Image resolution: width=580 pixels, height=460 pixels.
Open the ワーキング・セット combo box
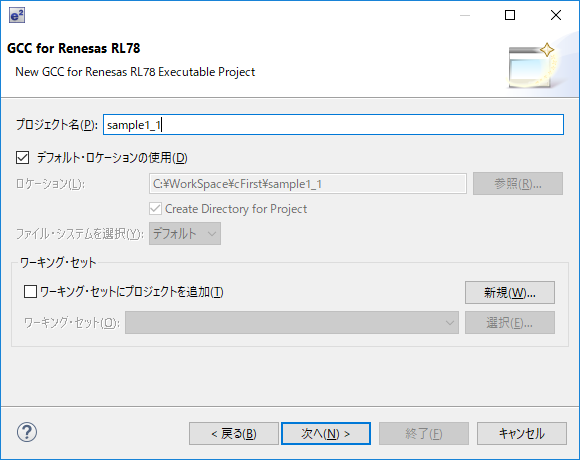tap(292, 322)
